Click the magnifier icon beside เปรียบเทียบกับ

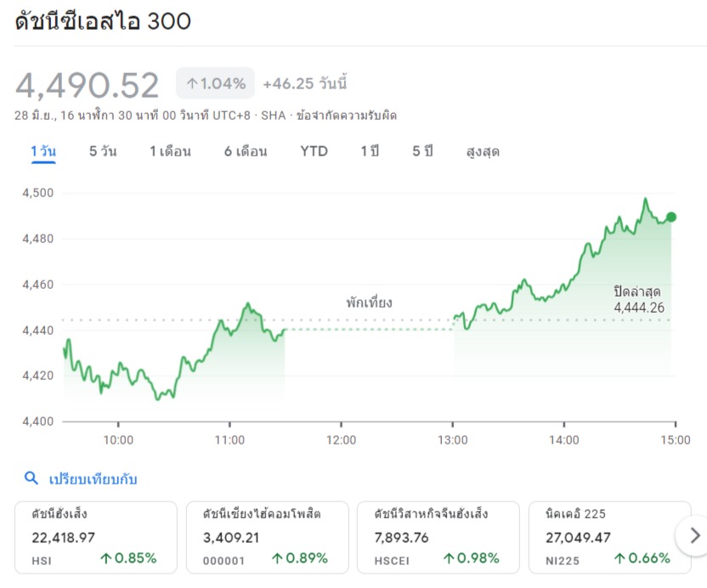31,478
